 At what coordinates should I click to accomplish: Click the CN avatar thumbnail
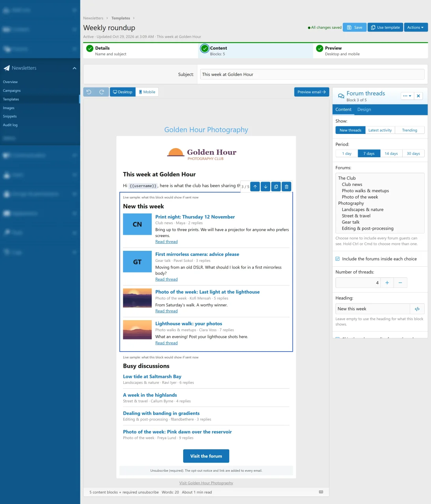[137, 224]
